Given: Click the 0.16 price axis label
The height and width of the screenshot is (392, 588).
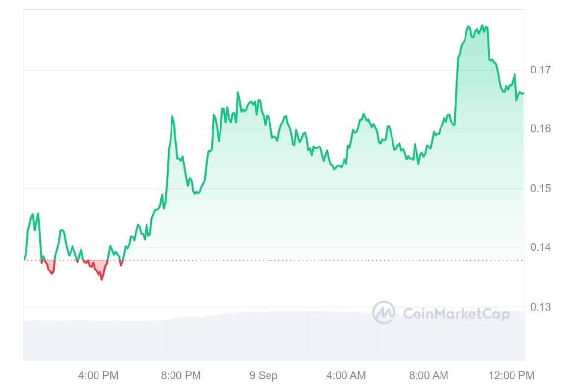Looking at the screenshot, I should 540,129.
